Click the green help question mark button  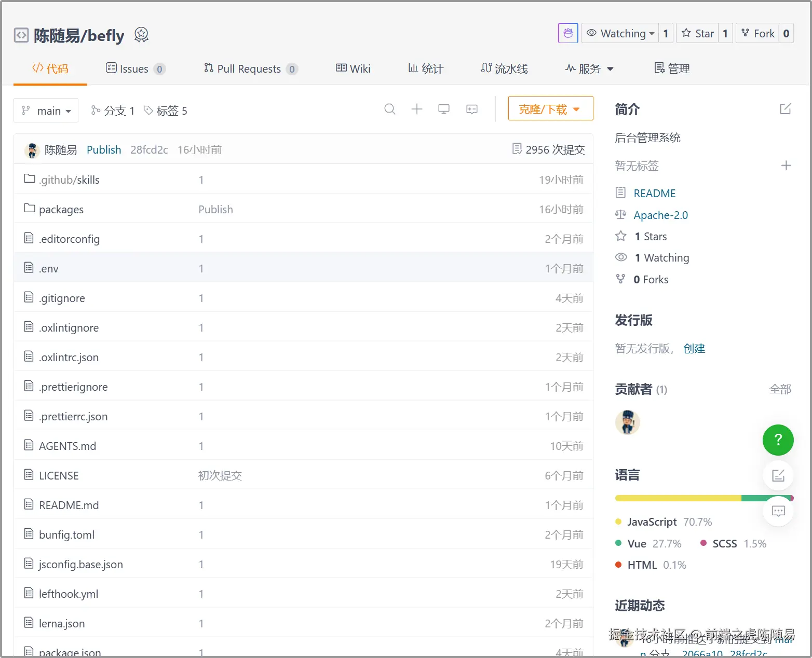(x=777, y=440)
